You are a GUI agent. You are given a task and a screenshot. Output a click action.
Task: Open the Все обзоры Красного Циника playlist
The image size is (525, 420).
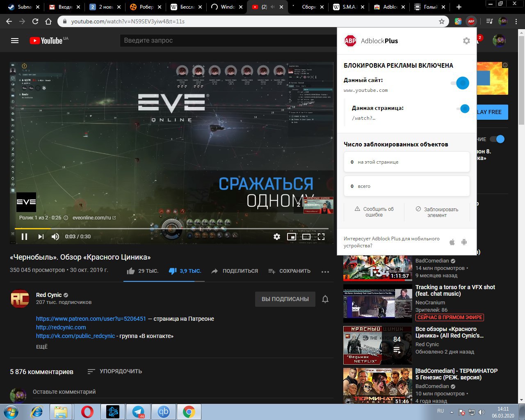coord(450,332)
